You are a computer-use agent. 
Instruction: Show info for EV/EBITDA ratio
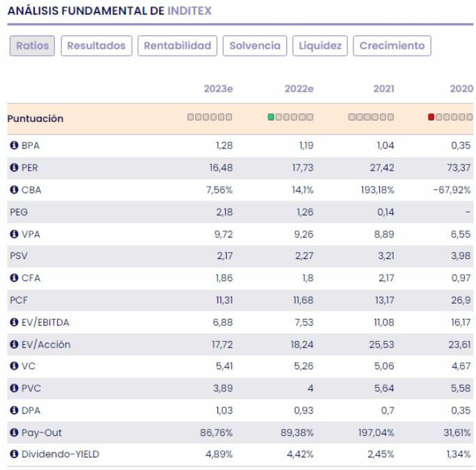click(x=13, y=322)
